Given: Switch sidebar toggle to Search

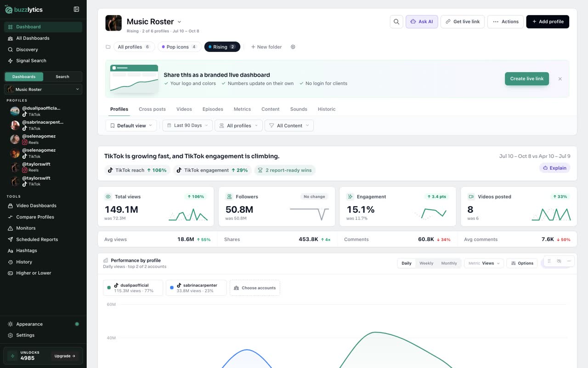Looking at the screenshot, I should pos(62,77).
